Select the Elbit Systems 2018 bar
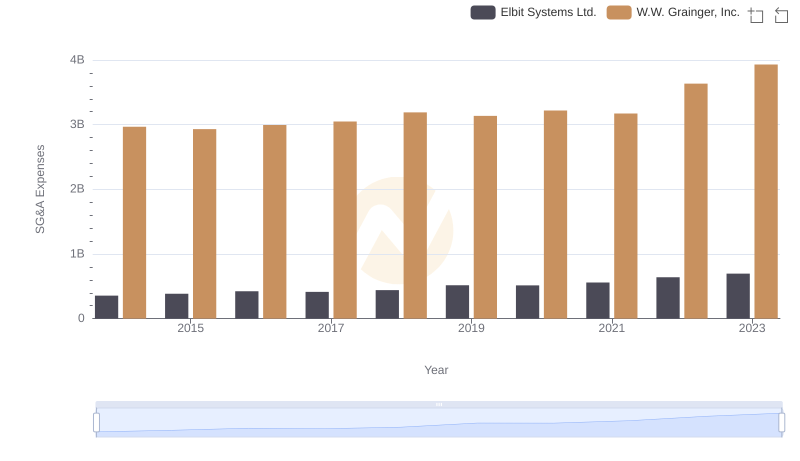 (x=387, y=304)
